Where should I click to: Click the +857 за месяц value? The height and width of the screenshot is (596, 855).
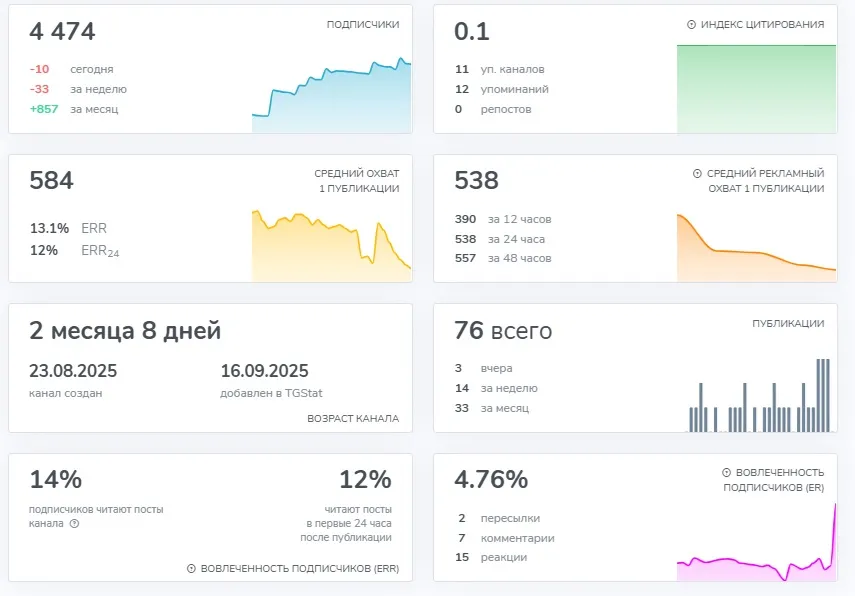74,109
